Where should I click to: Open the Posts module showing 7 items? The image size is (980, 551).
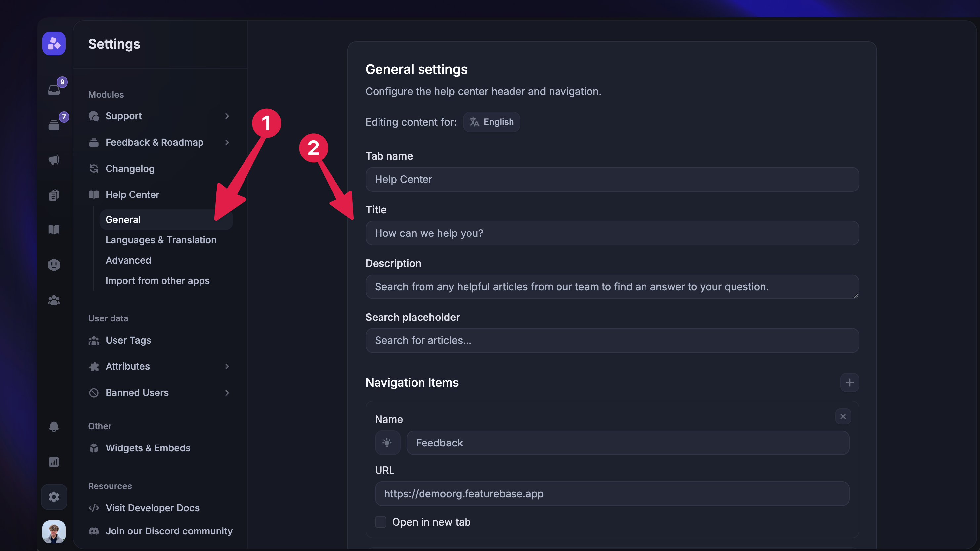(54, 124)
